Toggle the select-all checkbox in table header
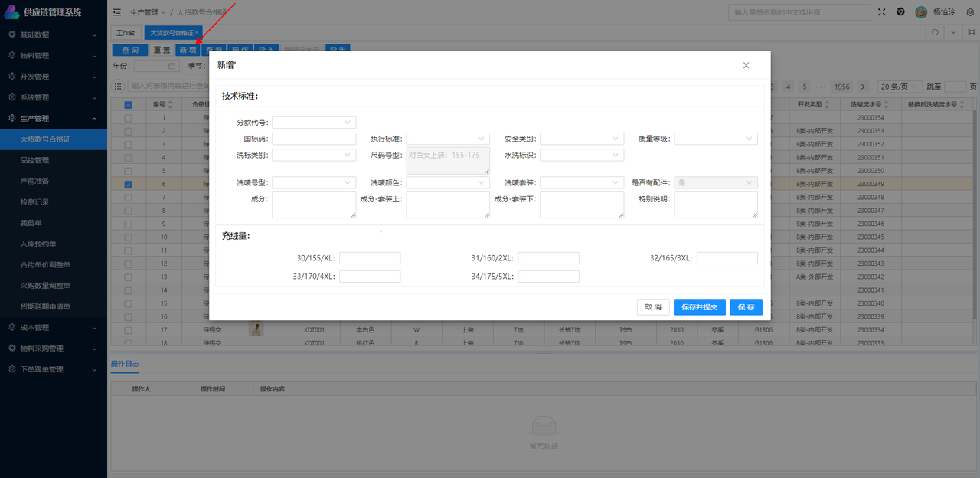Screen dimensions: 980x478 [x=128, y=105]
